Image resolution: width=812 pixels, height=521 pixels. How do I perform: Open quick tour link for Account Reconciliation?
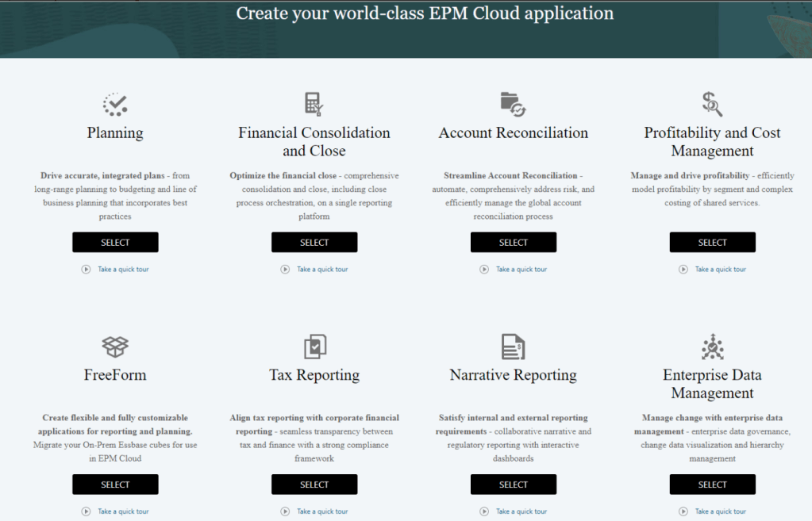[x=521, y=270]
